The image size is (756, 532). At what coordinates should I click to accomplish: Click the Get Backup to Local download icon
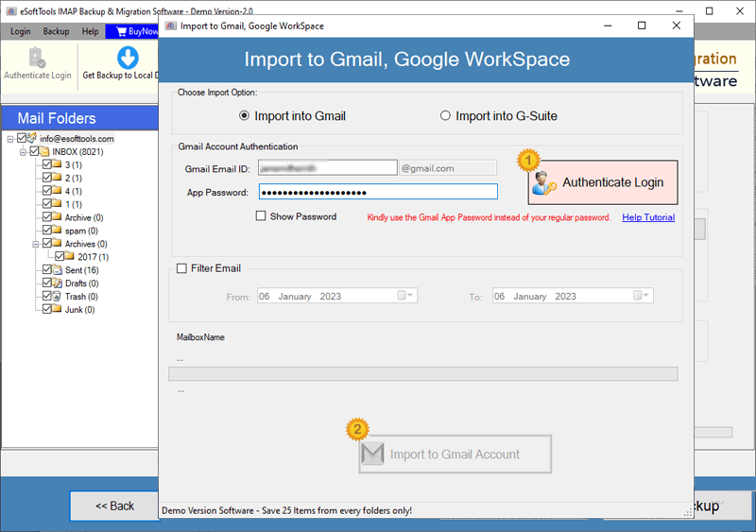coord(128,58)
